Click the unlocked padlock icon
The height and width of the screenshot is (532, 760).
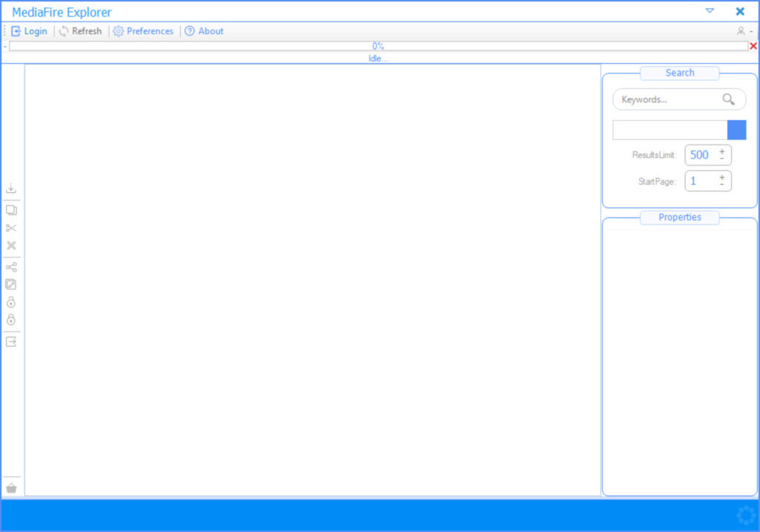tap(11, 302)
